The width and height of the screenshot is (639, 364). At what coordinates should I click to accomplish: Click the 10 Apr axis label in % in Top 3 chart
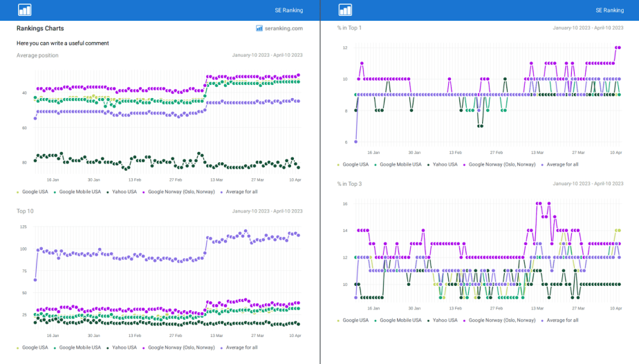coord(615,308)
